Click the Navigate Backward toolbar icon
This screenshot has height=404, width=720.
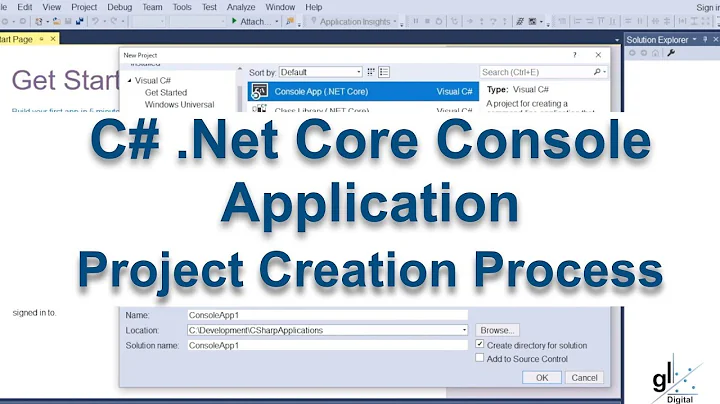coord(5,21)
